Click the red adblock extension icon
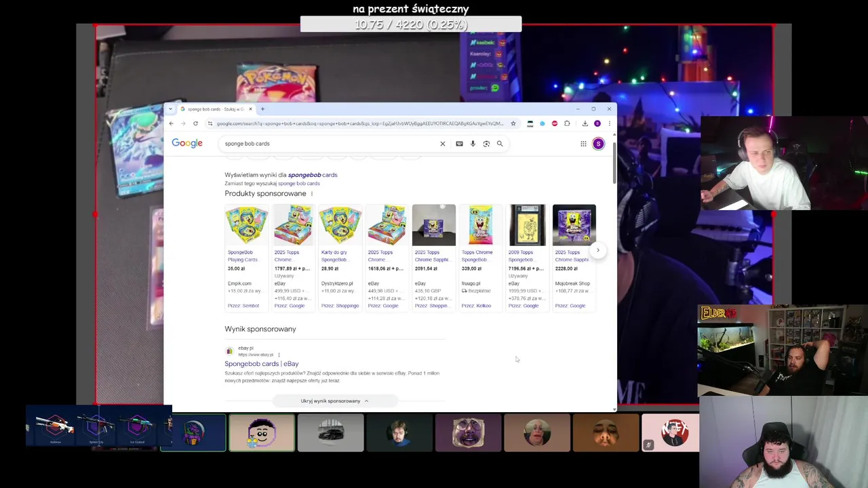The height and width of the screenshot is (488, 868). (x=555, y=123)
